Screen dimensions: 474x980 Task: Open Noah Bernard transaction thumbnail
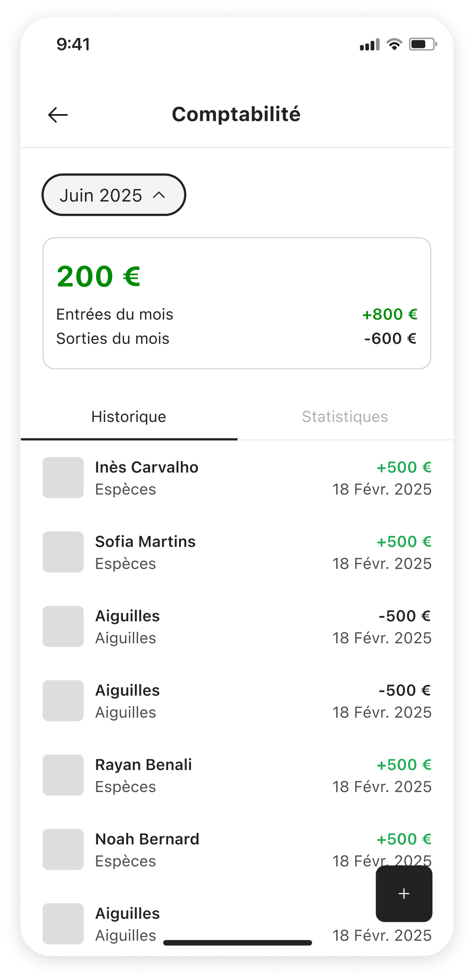[x=63, y=849]
